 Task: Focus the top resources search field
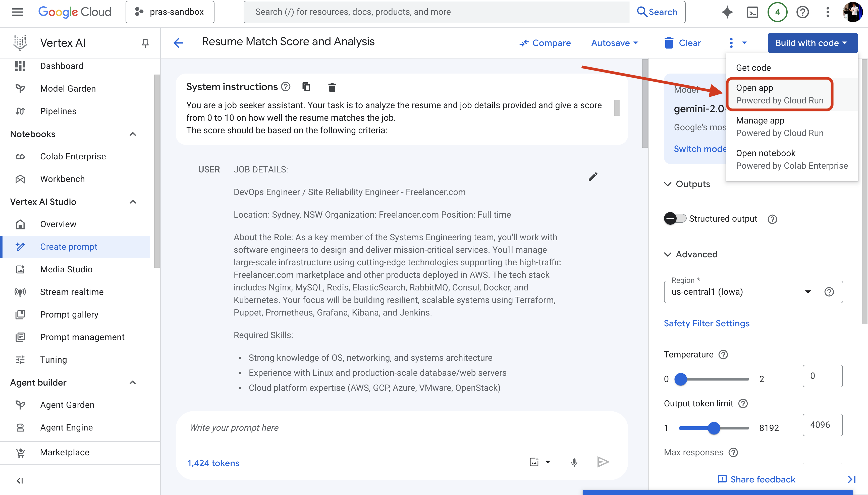437,12
